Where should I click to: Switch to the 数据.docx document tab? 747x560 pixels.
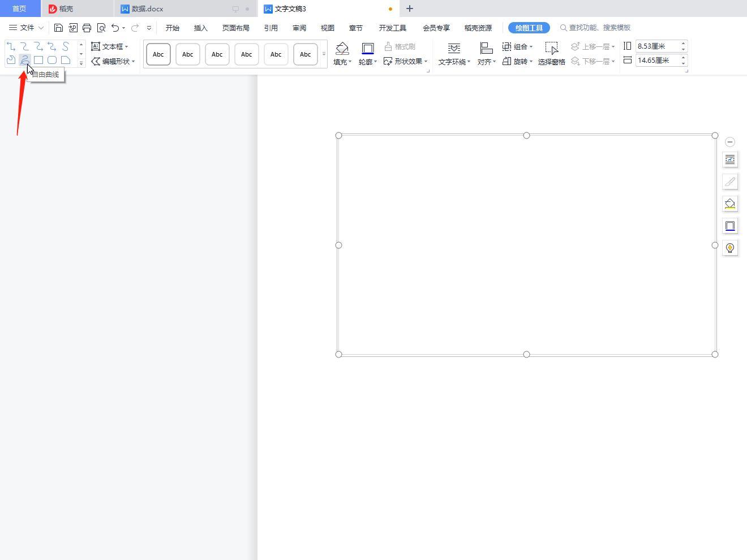147,8
